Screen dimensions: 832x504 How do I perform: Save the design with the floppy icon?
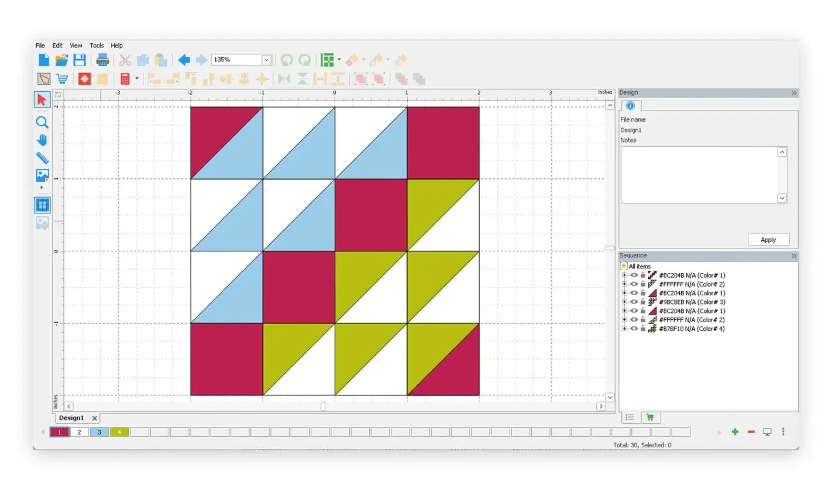point(80,60)
